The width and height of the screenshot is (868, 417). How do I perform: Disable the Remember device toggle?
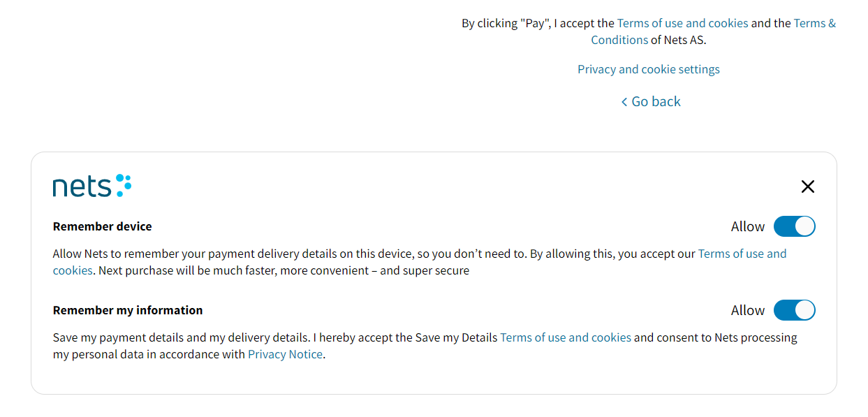coord(794,226)
